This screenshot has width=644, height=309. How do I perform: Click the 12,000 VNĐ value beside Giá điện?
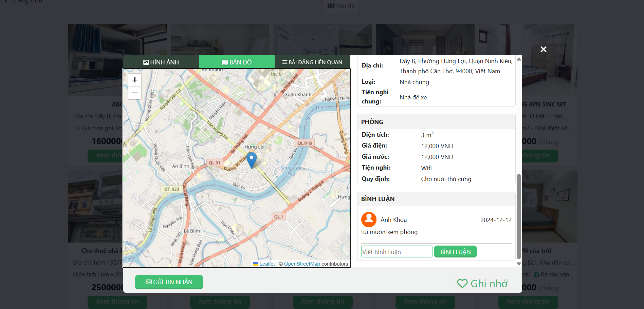tap(437, 146)
